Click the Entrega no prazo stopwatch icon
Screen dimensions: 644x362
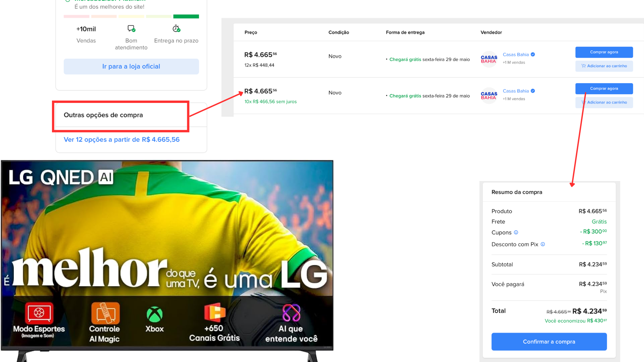pos(176,28)
